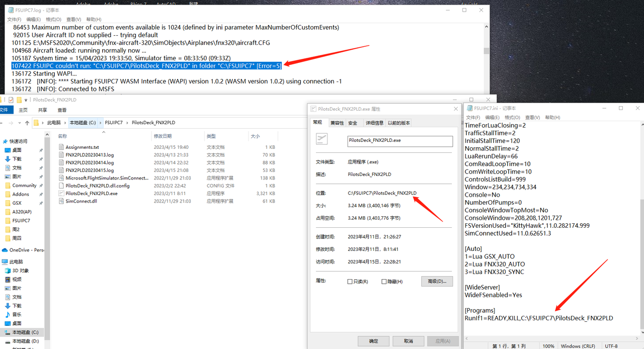Image resolution: width=644 pixels, height=349 pixels.
Task: Click FSUIPC7 breadcrumb in address bar
Action: pos(114,123)
